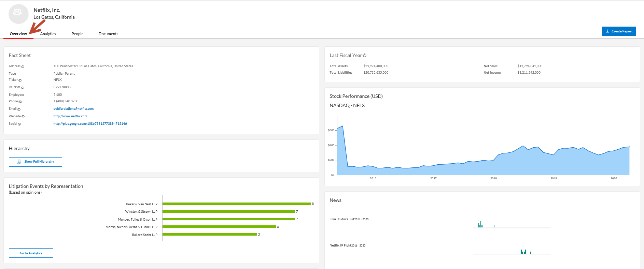The height and width of the screenshot is (269, 644).
Task: Go to the Documents tab
Action: (108, 34)
